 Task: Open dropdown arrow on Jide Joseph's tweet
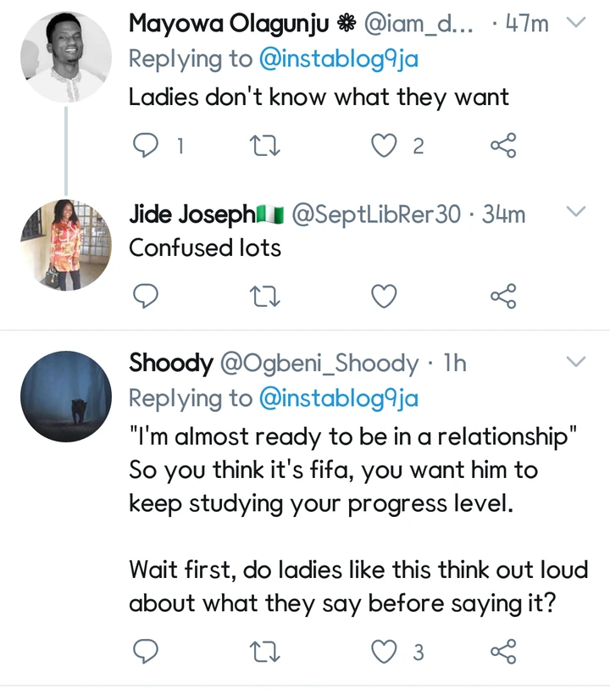576,212
